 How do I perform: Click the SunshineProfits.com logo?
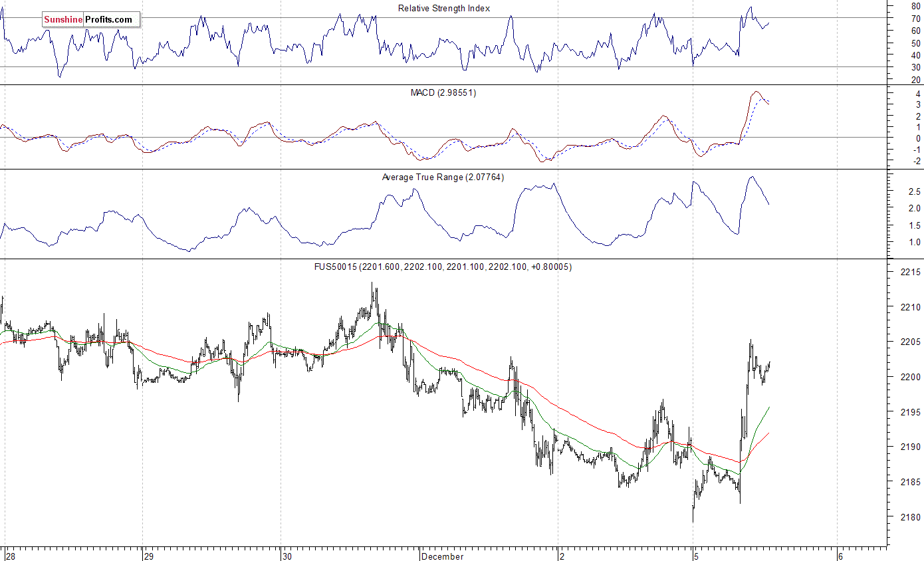92,20
